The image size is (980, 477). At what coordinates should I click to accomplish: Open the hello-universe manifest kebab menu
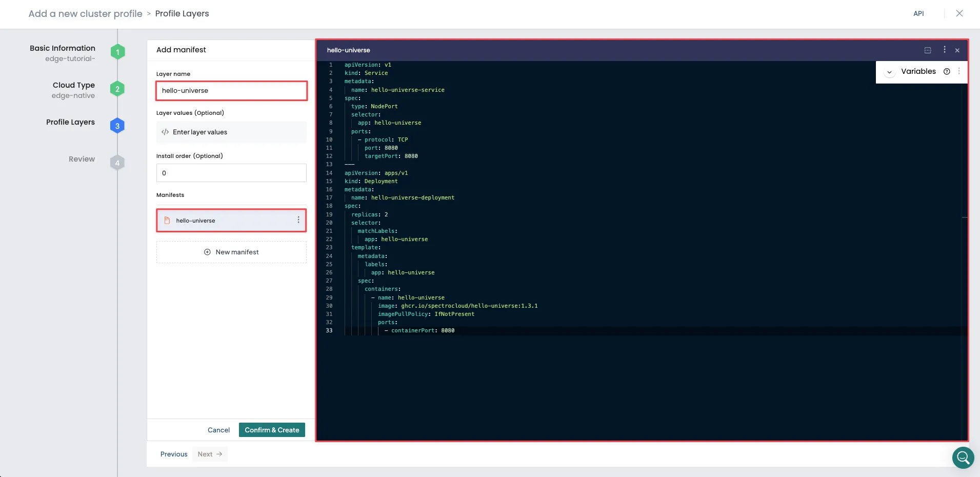[299, 220]
